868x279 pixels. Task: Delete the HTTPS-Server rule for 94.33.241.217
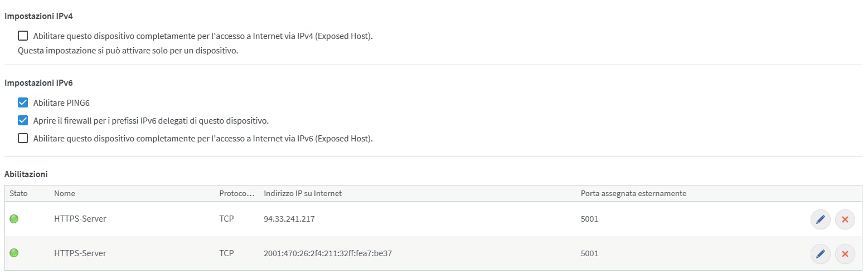845,219
